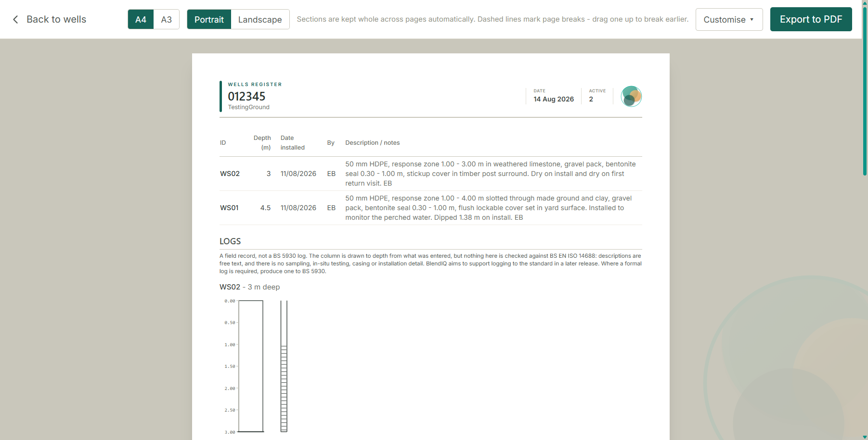The width and height of the screenshot is (868, 440).
Task: Click the circular logo in report header
Action: (631, 96)
